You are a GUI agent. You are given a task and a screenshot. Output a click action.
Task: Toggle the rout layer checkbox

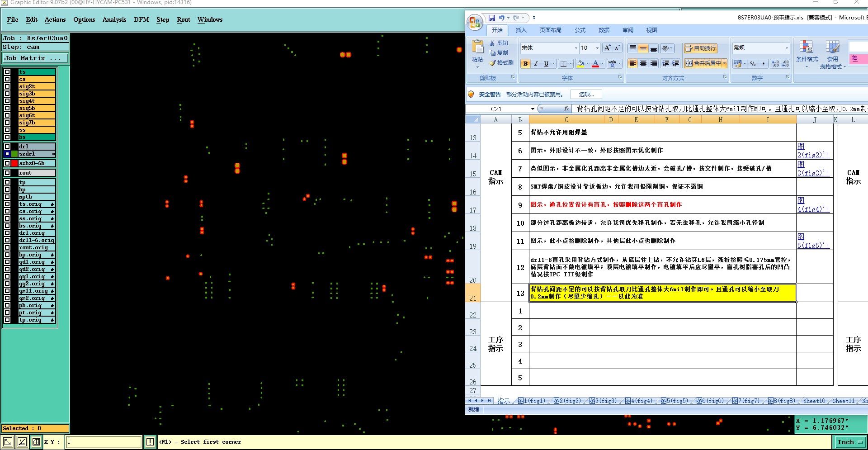coord(7,173)
